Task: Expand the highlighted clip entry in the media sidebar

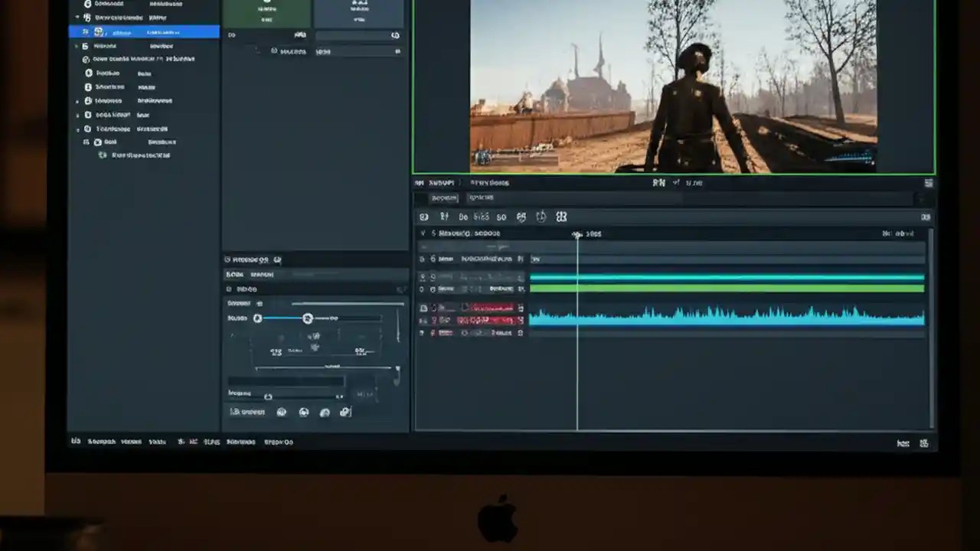Action: (85, 31)
